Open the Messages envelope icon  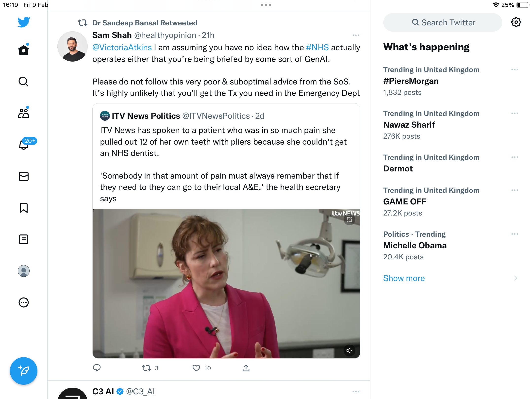24,176
